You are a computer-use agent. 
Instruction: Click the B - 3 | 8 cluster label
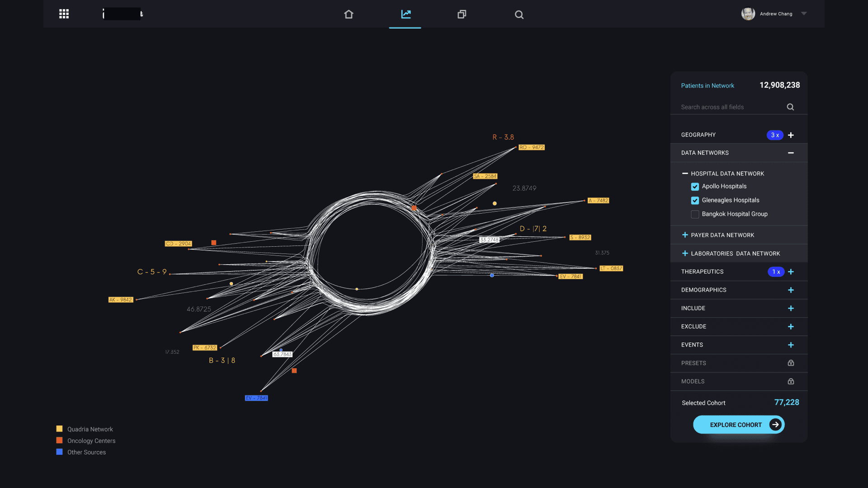point(222,360)
